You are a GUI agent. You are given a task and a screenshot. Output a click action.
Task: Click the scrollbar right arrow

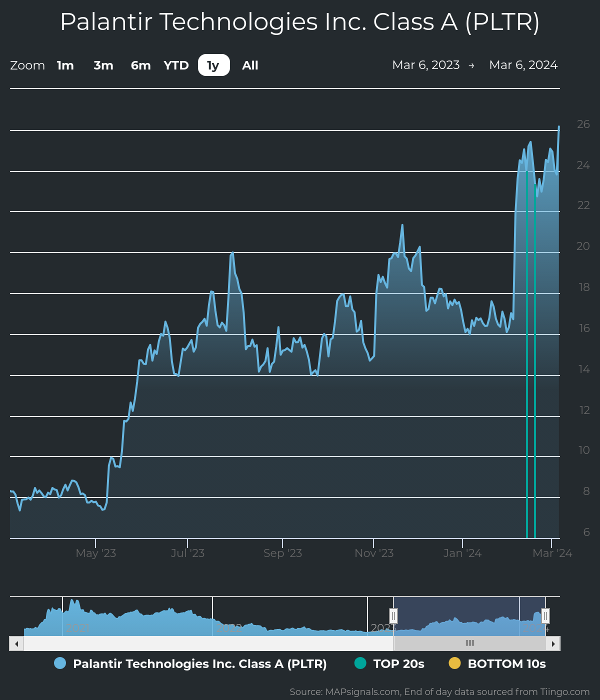(x=553, y=643)
